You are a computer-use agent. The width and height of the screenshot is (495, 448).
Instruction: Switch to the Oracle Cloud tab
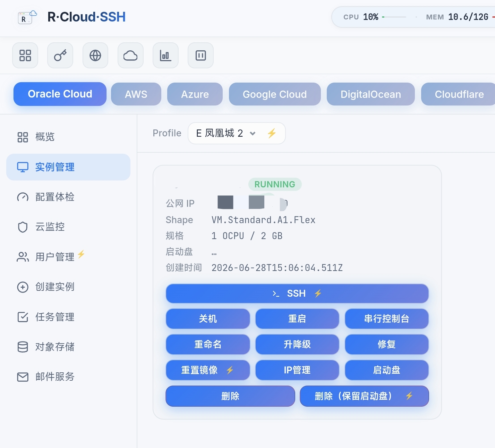tap(60, 94)
